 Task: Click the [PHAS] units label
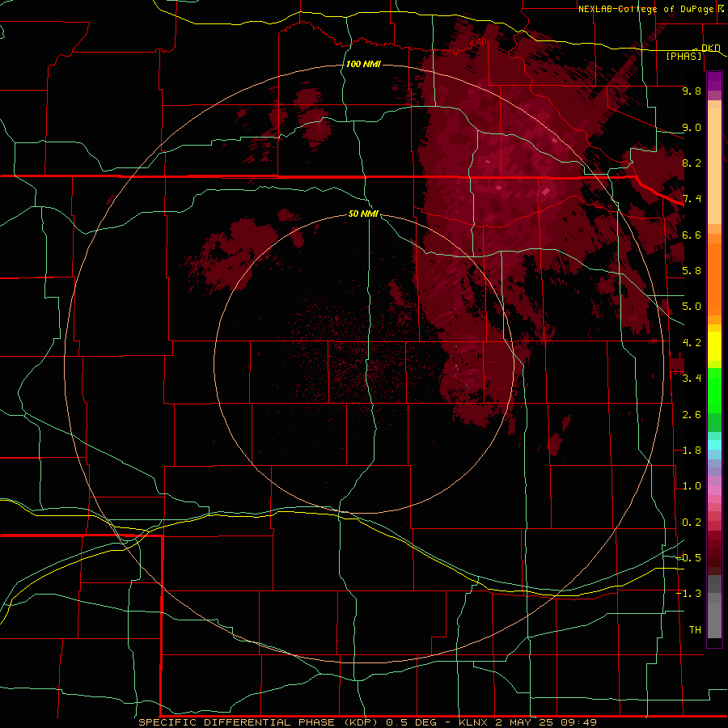click(x=684, y=56)
